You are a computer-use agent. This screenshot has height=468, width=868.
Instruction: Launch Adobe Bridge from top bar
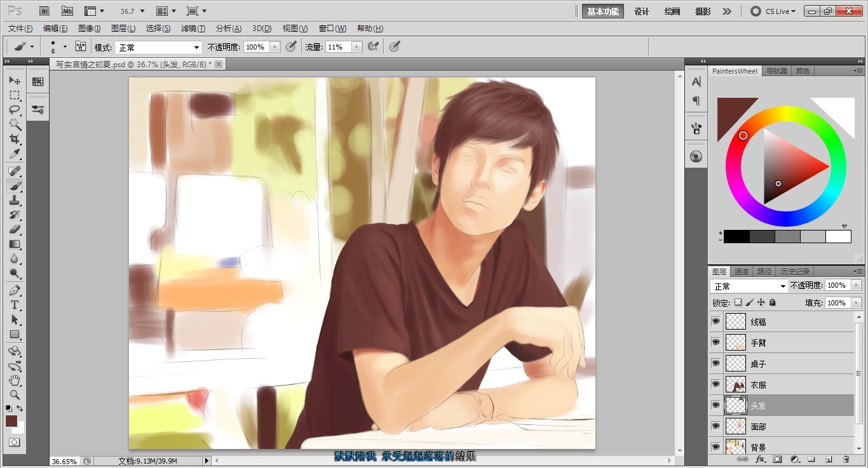point(44,11)
